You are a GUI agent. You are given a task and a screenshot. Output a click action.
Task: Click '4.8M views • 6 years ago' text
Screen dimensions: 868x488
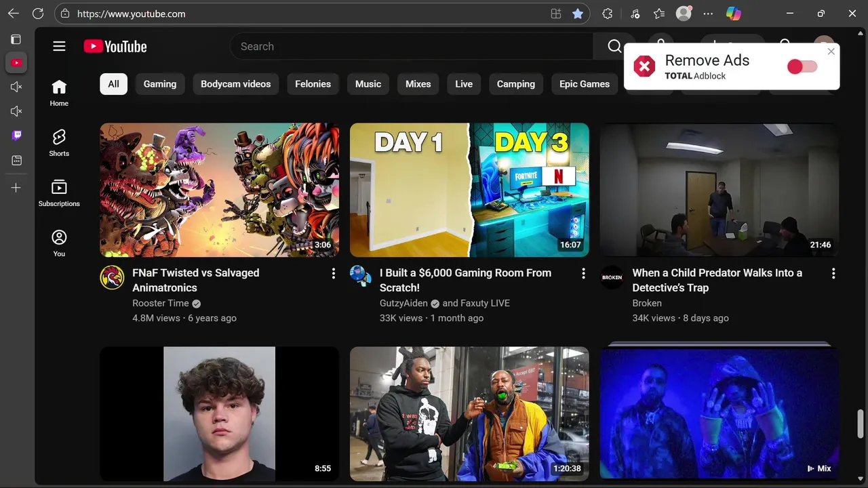click(184, 318)
